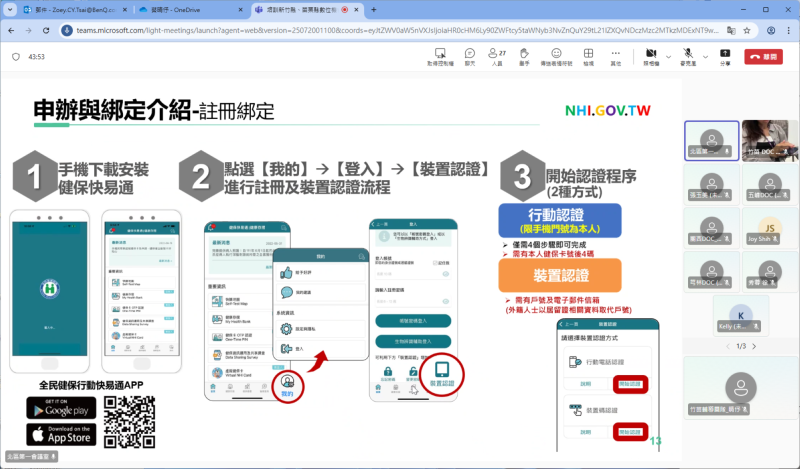Viewport: 800px width, 469px height.
Task: Click the slide page number 13
Action: [656, 441]
